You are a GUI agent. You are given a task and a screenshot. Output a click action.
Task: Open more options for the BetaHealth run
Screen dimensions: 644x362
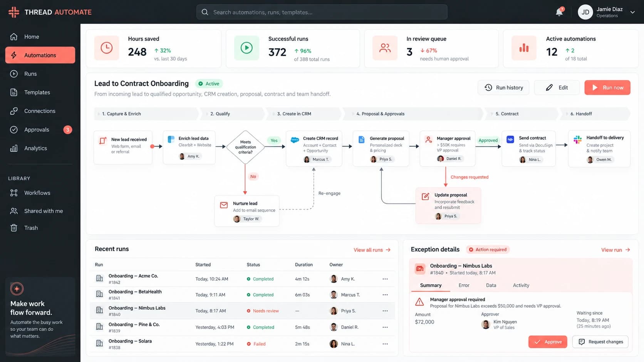tap(385, 295)
